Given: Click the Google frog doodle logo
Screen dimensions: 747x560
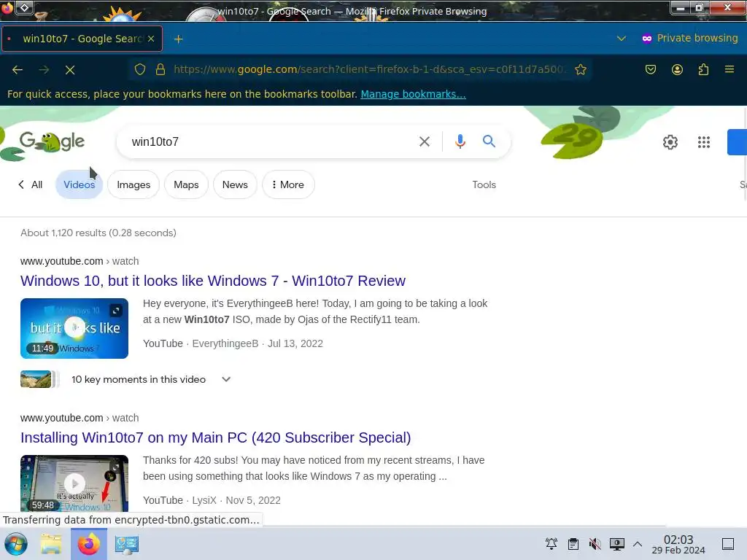Looking at the screenshot, I should coord(52,142).
